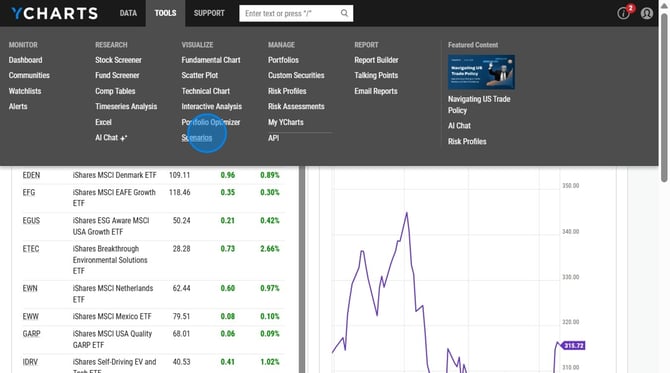Open the DATA menu
Viewport: 670px width, 373px height.
click(128, 13)
